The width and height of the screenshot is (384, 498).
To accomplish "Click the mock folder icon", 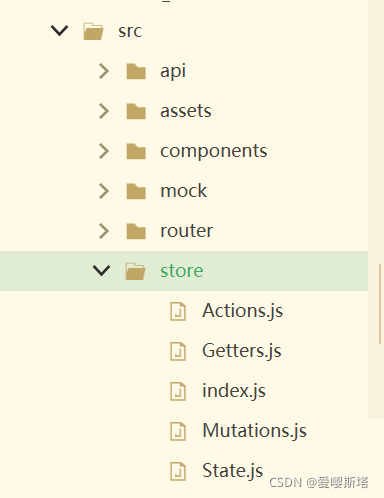I will (x=136, y=191).
